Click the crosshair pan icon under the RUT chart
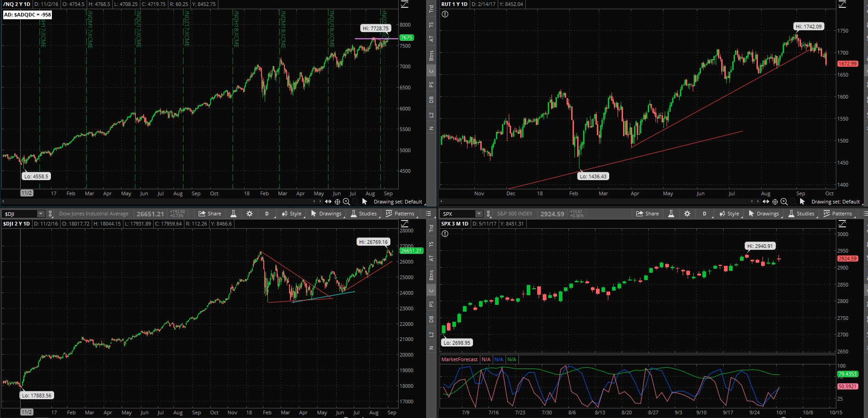Image resolution: width=868 pixels, height=418 pixels. [775, 202]
